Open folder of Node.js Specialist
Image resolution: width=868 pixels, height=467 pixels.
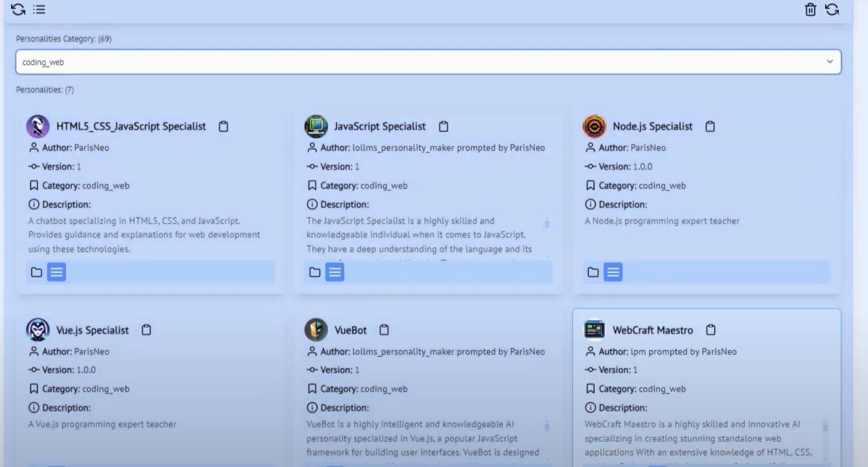[x=593, y=272]
